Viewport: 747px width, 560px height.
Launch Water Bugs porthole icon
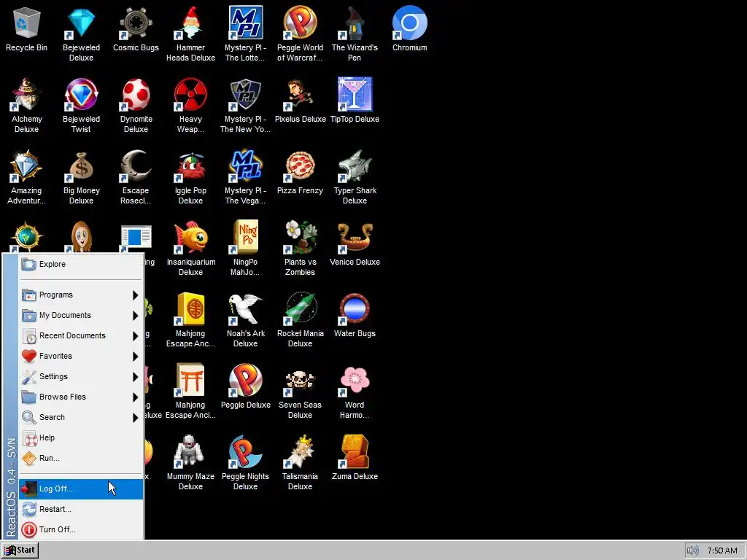(x=355, y=308)
